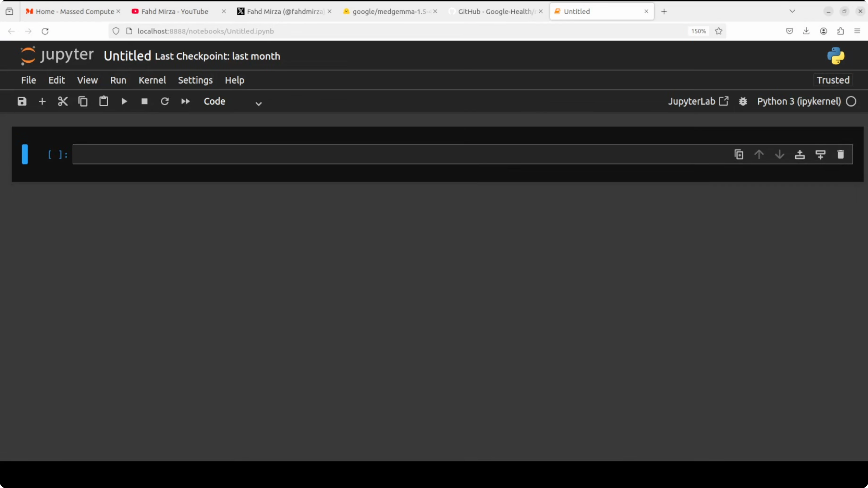
Task: Delete the cell using the trash icon
Action: click(840, 155)
